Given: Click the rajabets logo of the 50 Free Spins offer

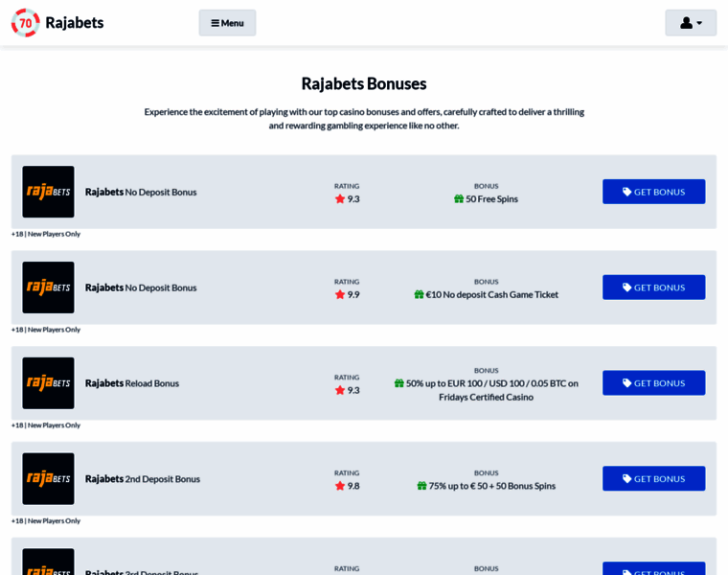Looking at the screenshot, I should tap(48, 192).
